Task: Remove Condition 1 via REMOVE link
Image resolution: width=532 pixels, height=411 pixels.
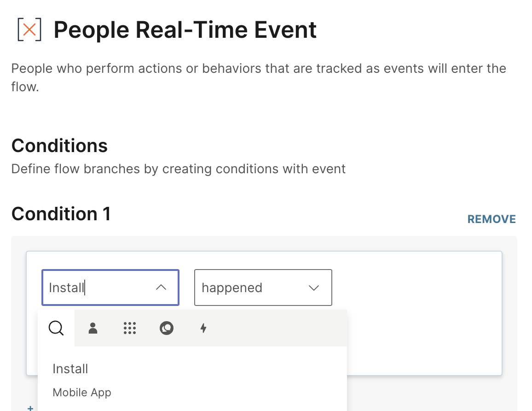Action: (492, 219)
